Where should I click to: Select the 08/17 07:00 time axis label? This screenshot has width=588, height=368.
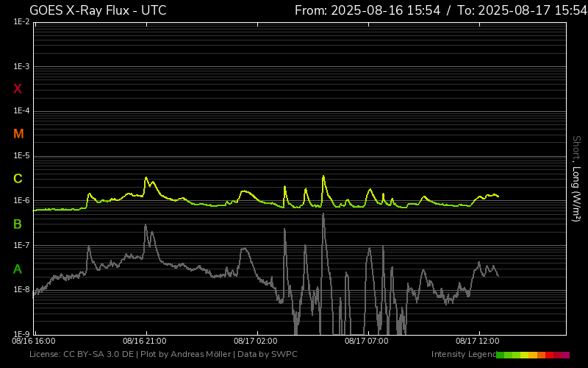[x=366, y=342]
